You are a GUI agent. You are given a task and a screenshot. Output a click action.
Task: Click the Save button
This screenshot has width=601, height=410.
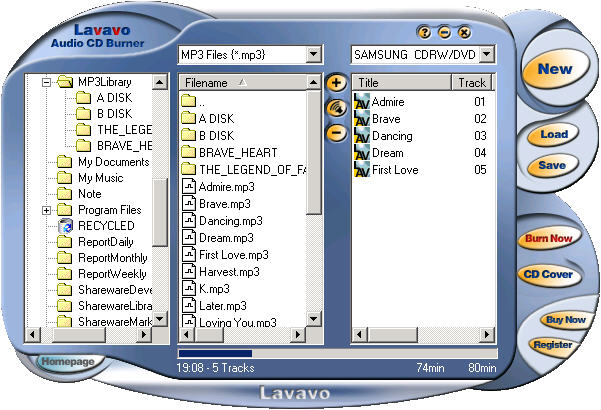pos(552,165)
